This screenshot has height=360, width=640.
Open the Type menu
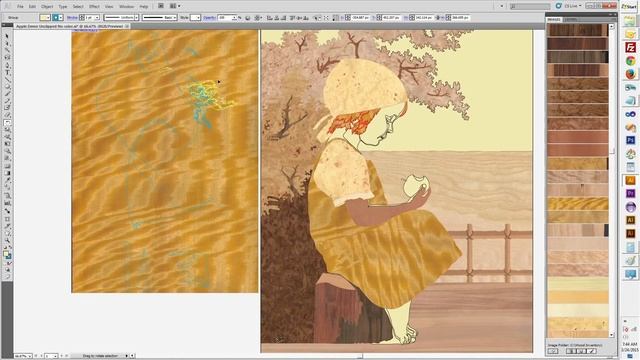(62, 7)
